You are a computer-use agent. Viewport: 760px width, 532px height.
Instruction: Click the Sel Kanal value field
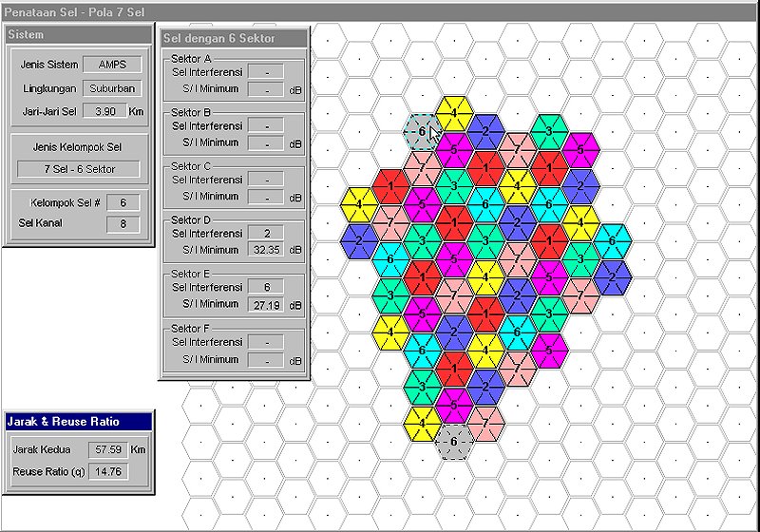click(123, 225)
